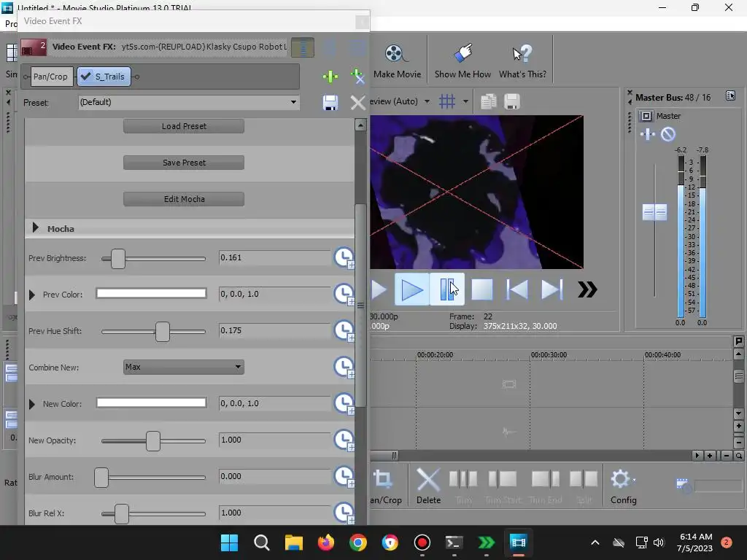Open the New Color white swatch
Image resolution: width=747 pixels, height=560 pixels.
152,402
